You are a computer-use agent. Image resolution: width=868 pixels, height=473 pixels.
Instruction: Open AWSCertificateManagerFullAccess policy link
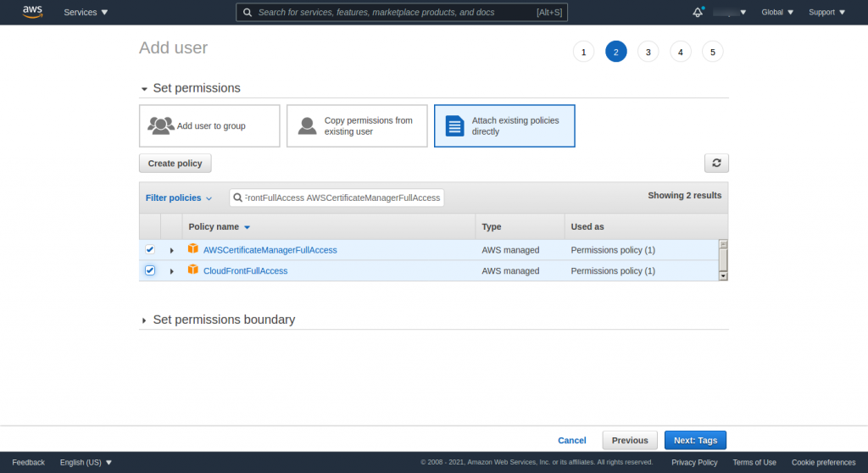(x=270, y=250)
